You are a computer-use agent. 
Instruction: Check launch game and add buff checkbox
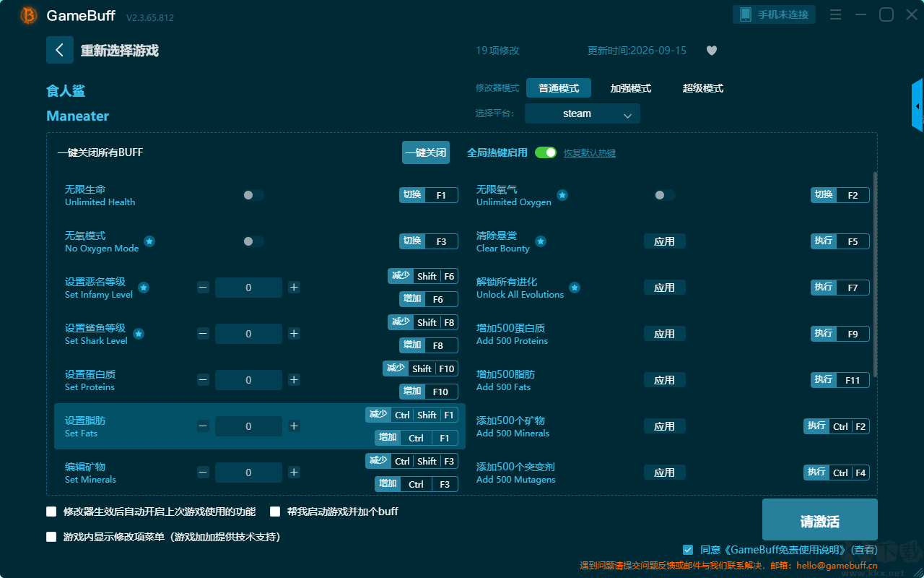pos(275,512)
